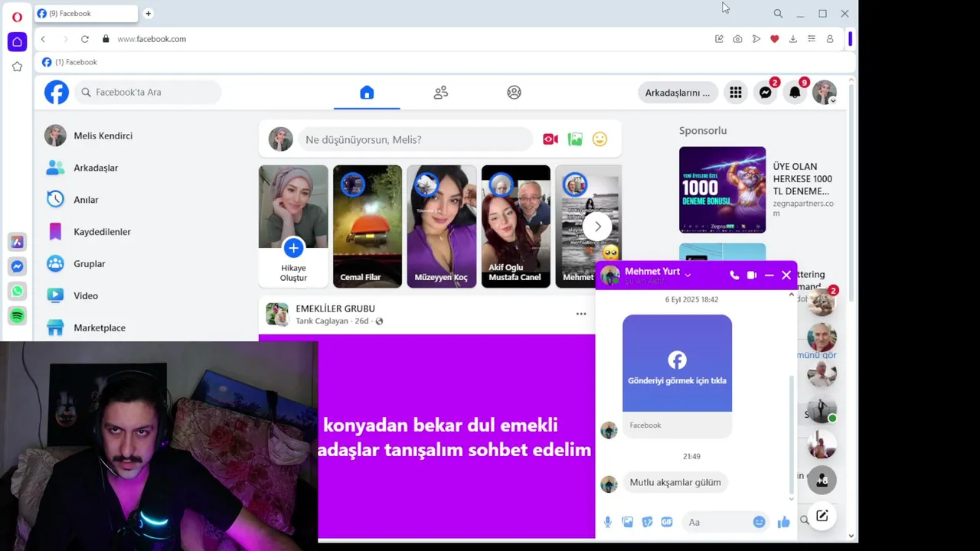The image size is (980, 551).
Task: Take a snapshot with camera icon
Action: pyautogui.click(x=737, y=39)
